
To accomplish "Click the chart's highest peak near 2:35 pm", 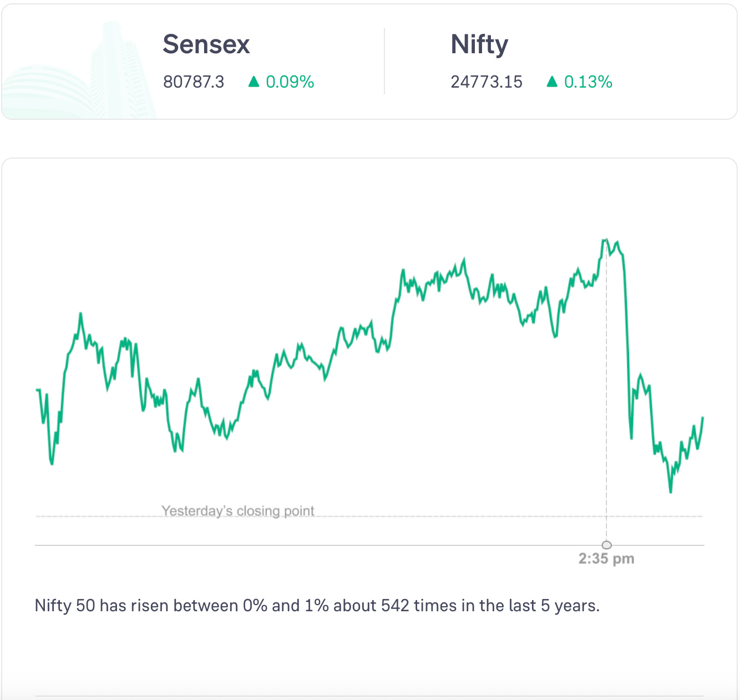I will tap(605, 240).
